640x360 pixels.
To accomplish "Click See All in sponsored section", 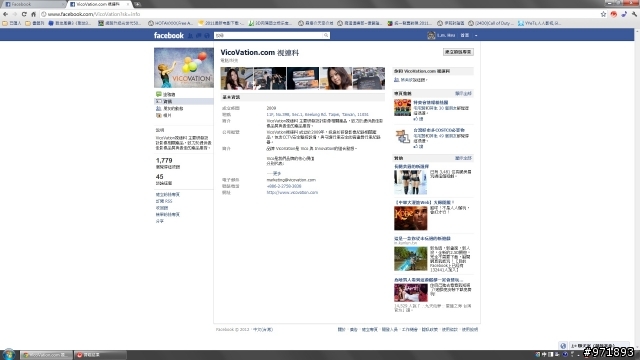I will coord(463,158).
